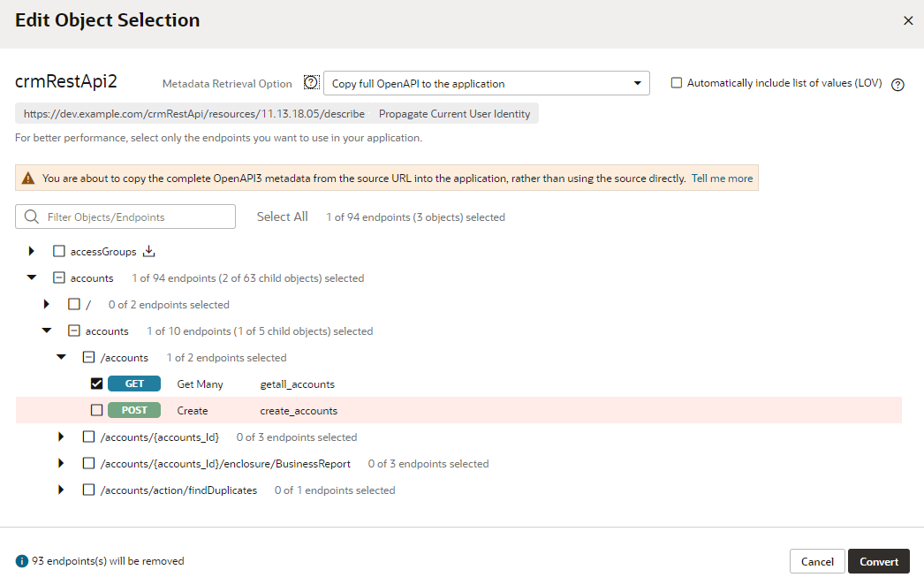Click the warning triangle icon in banner
Viewport: 924px width, 585px height.
click(27, 179)
